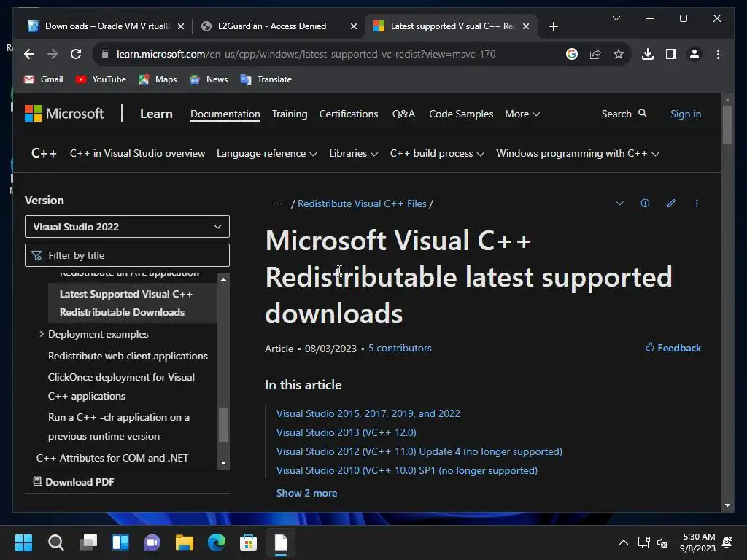Open the Training menu item
The image size is (747, 560).
pyautogui.click(x=290, y=114)
